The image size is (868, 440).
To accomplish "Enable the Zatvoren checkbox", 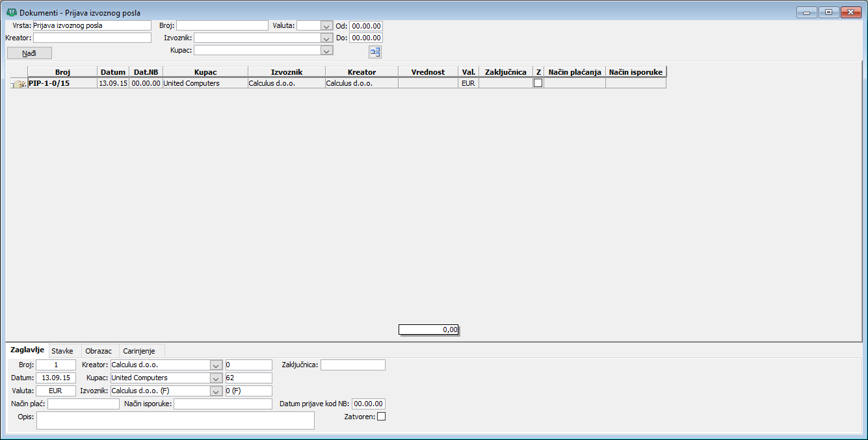I will click(x=382, y=416).
